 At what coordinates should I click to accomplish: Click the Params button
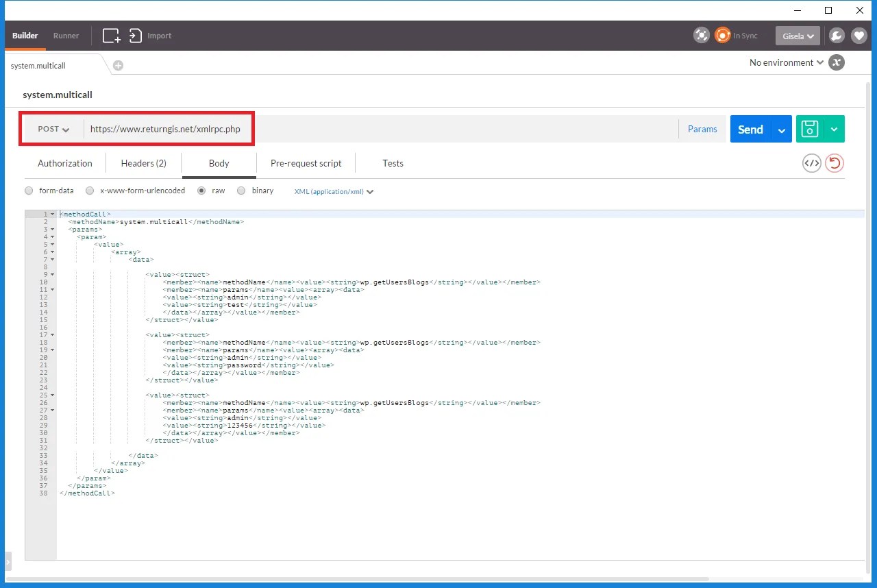coord(702,129)
